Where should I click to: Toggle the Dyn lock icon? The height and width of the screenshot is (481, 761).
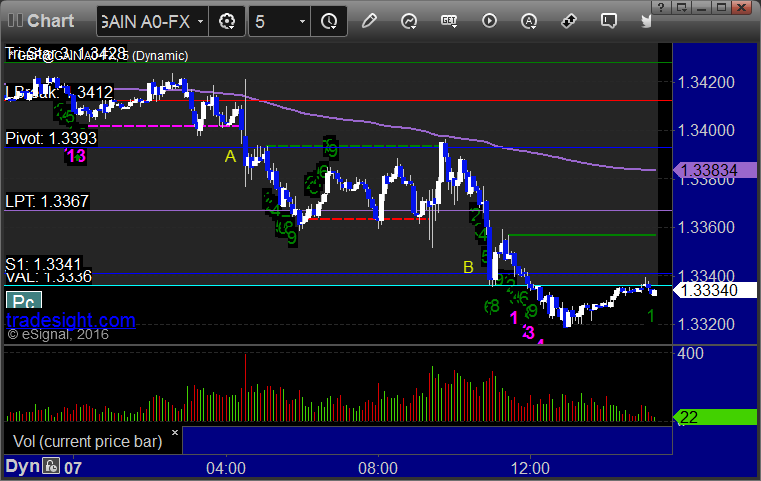(51, 466)
